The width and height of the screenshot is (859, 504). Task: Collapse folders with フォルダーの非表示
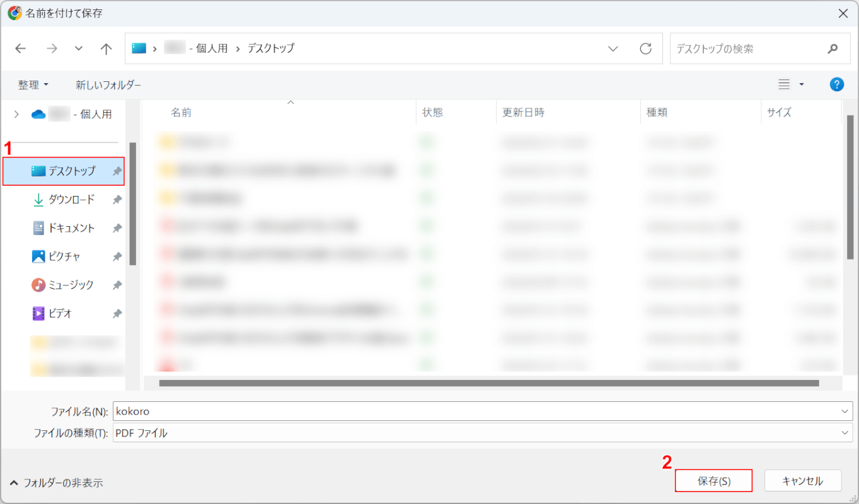[x=57, y=483]
